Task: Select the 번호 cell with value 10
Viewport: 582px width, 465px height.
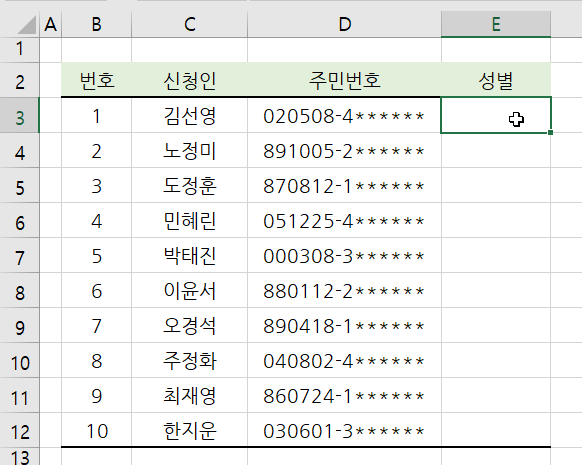Action: coord(97,430)
